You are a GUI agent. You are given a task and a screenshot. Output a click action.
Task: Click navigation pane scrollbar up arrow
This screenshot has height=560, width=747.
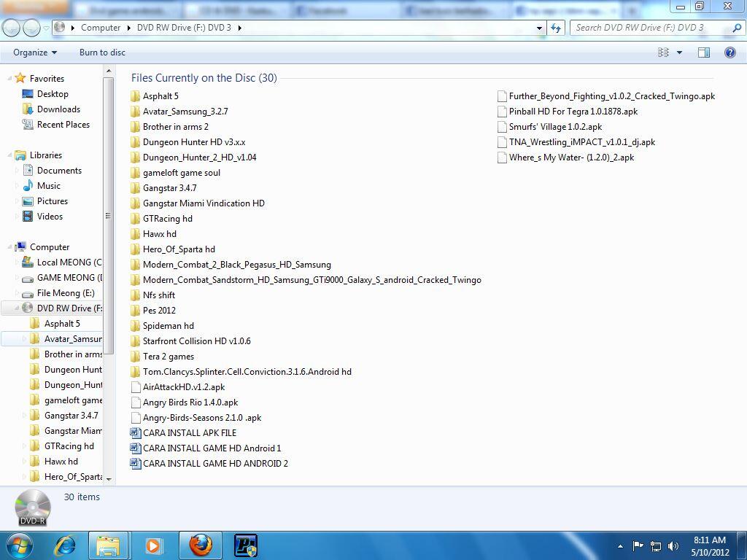tap(109, 71)
